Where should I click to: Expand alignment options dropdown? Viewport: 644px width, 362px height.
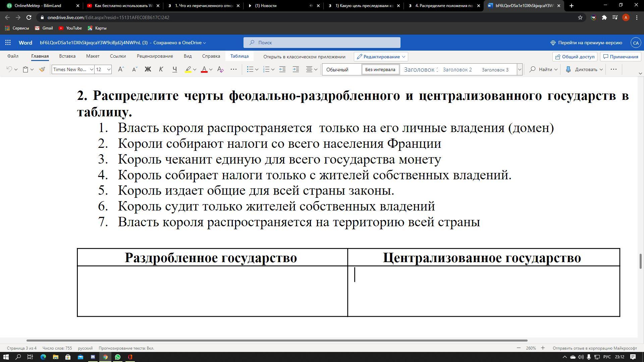(x=316, y=69)
